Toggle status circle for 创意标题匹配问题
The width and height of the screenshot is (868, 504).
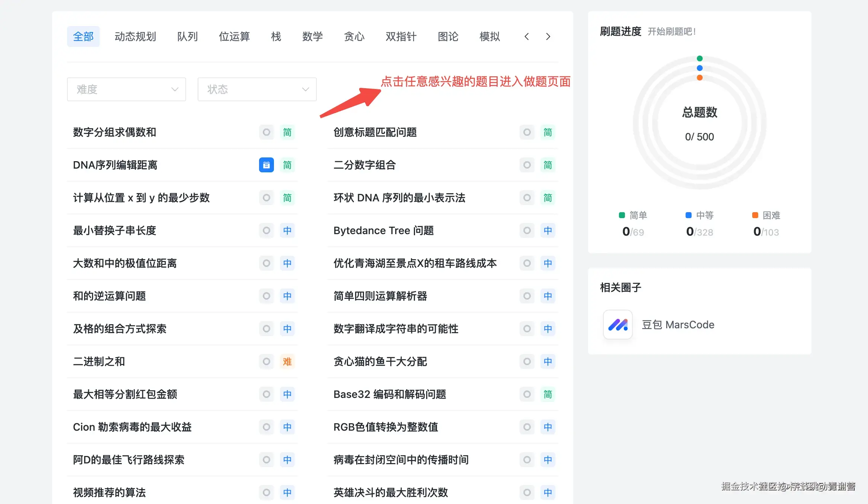click(527, 132)
